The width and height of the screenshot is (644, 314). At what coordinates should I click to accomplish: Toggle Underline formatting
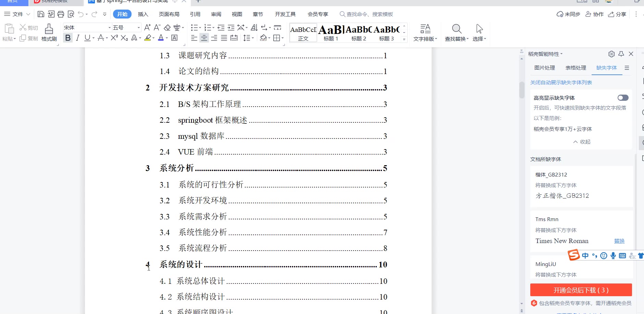[x=87, y=38]
